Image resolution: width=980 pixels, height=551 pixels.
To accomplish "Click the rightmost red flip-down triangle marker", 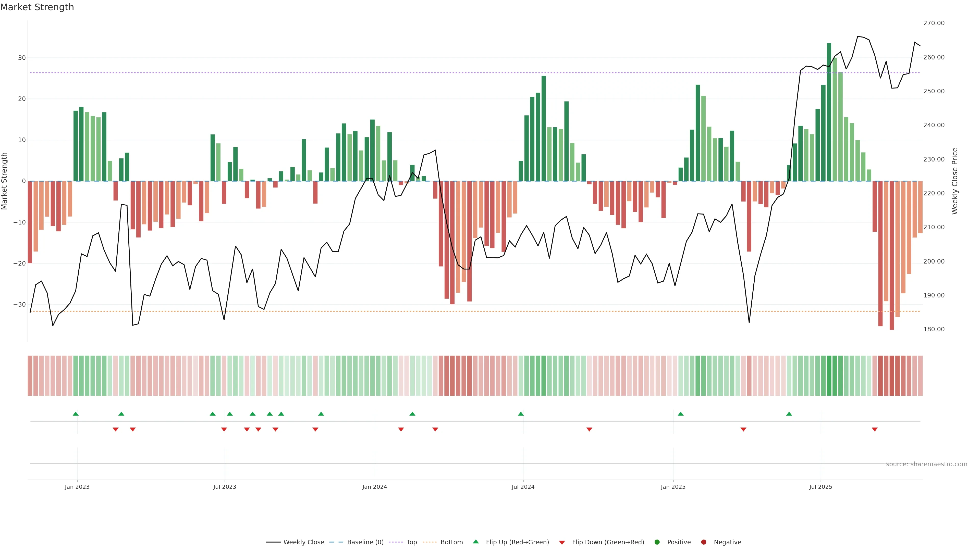I will (x=875, y=429).
